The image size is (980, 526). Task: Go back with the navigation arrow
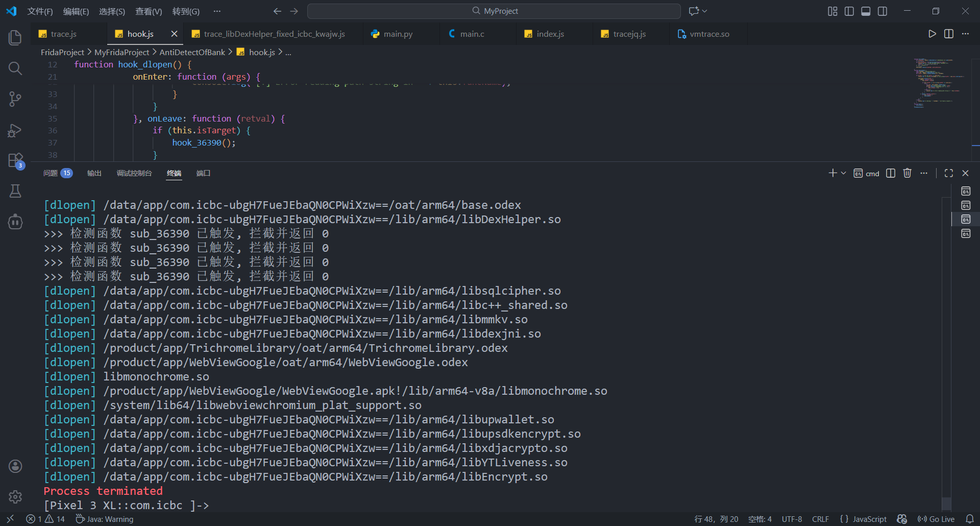pyautogui.click(x=277, y=11)
